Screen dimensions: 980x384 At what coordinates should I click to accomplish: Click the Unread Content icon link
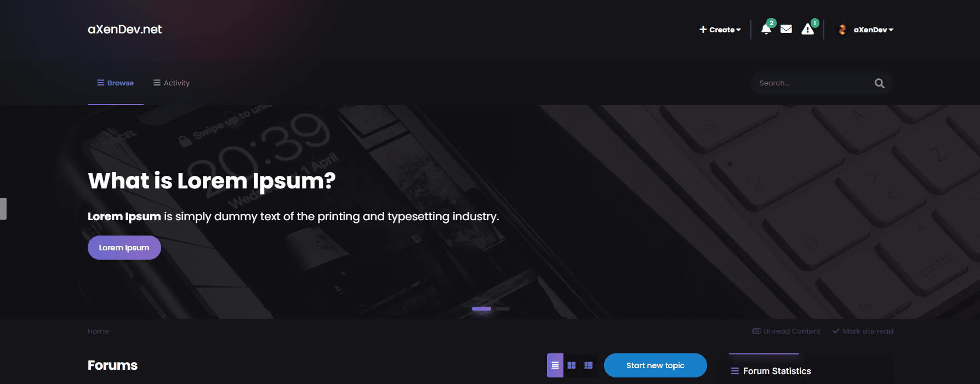point(756,331)
